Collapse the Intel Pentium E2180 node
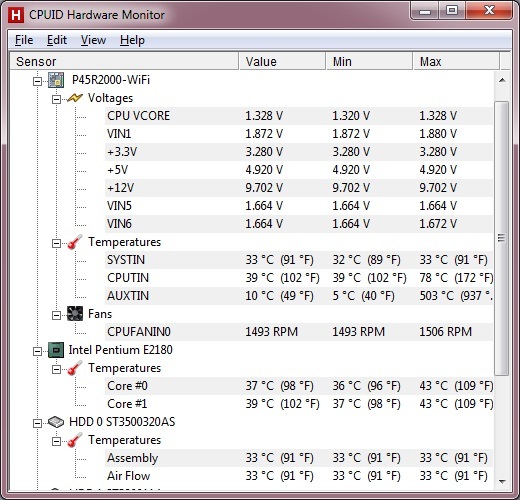The width and height of the screenshot is (520, 500). tap(38, 351)
